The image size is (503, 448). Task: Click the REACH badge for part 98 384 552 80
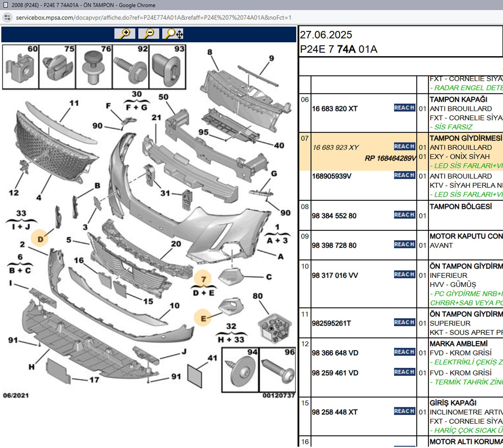[404, 215]
